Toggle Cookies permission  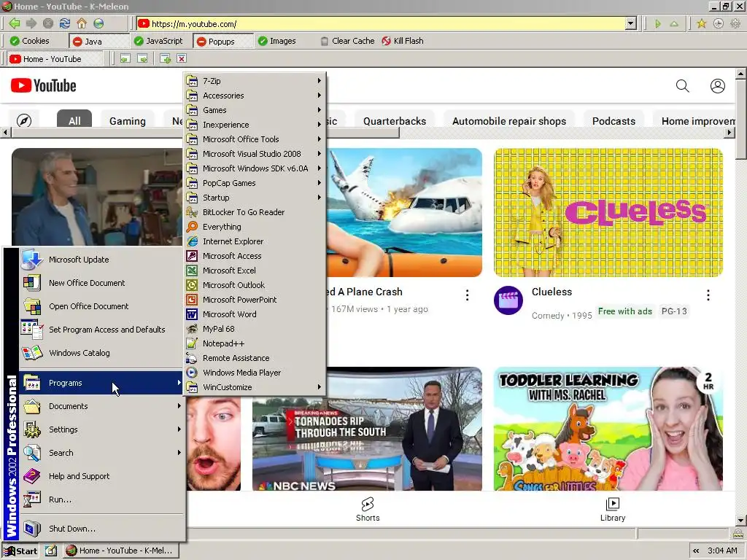tap(30, 41)
